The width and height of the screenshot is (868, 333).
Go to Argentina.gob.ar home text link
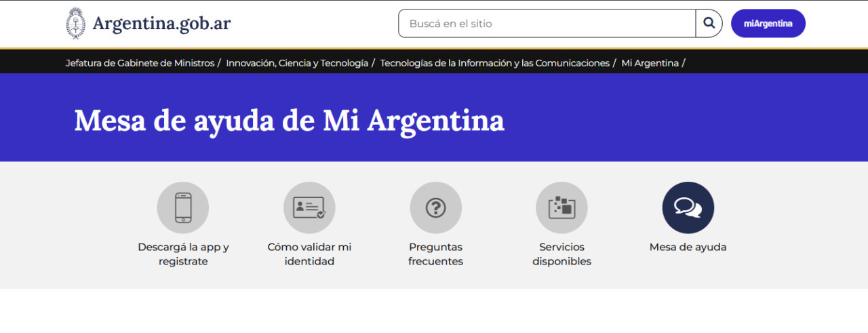tap(161, 24)
